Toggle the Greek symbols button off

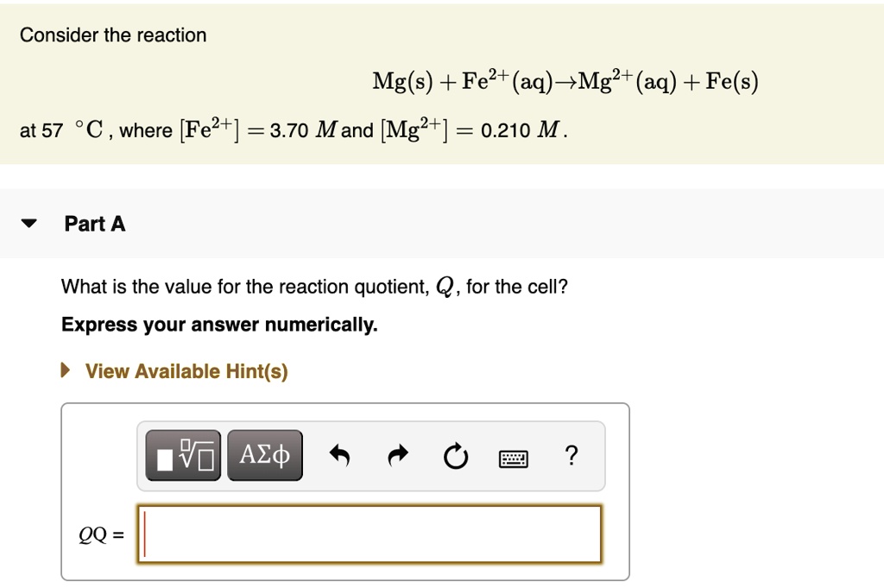(264, 455)
